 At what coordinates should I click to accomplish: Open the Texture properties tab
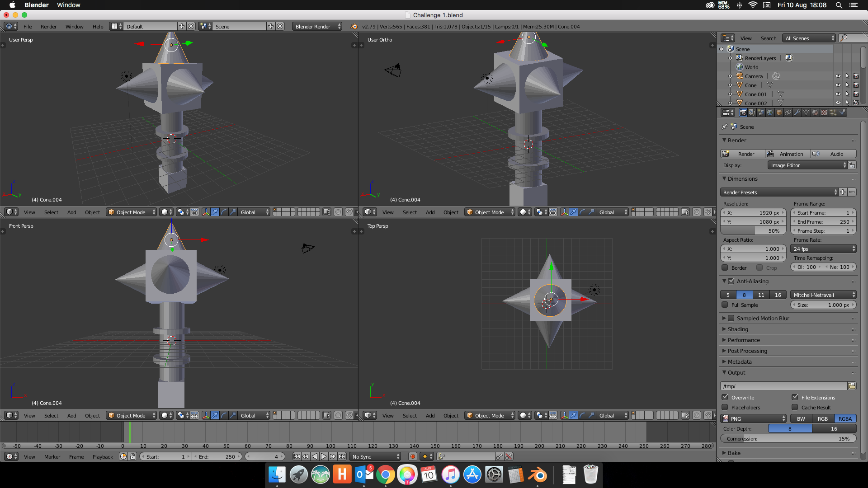tap(824, 113)
